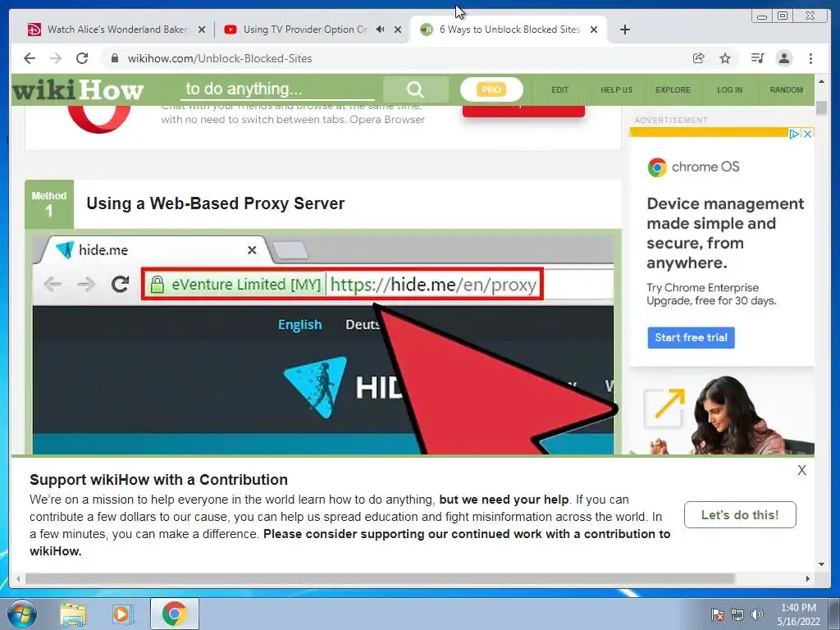The width and height of the screenshot is (840, 630).
Task: Click the horizontal scrollbar right arrow
Action: (x=808, y=578)
